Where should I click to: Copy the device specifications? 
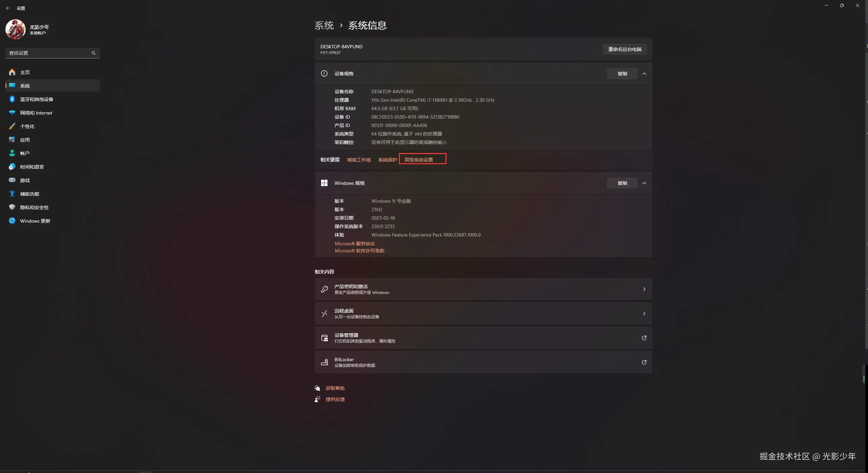622,74
